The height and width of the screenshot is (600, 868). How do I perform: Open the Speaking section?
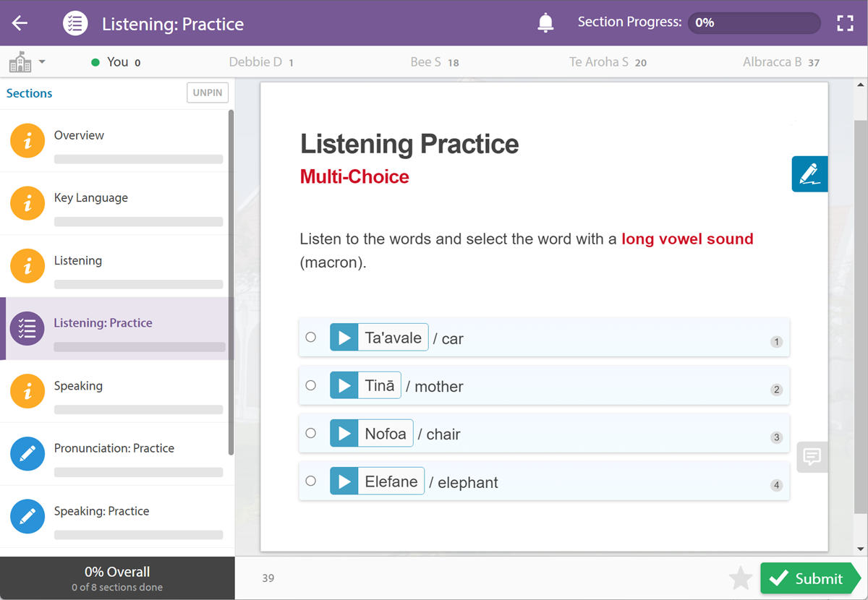pyautogui.click(x=117, y=391)
